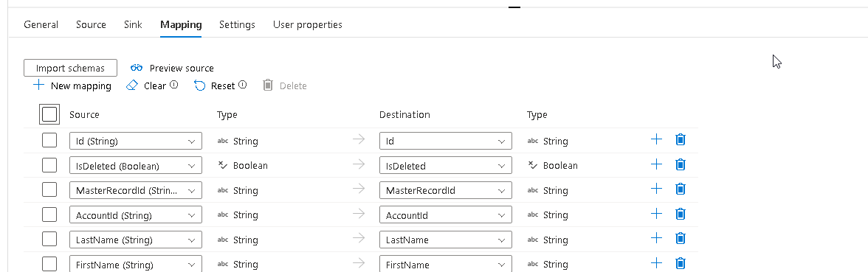
Task: Switch to the Sink tab
Action: 133,24
